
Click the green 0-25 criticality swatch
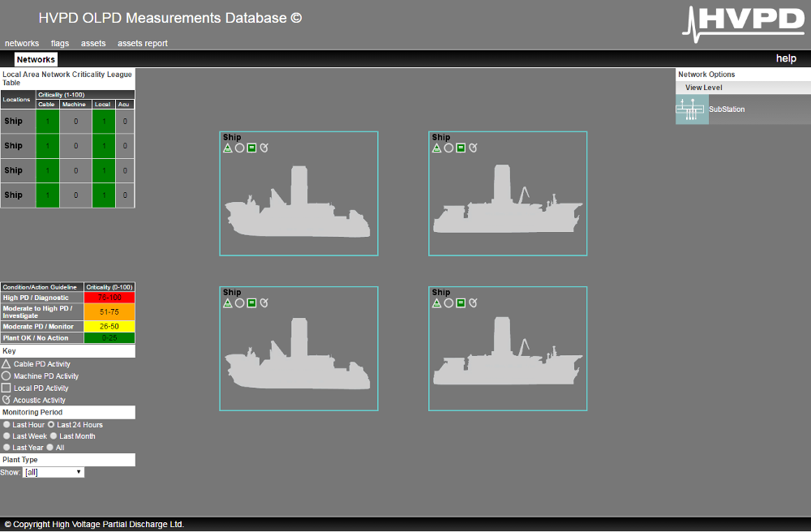click(x=109, y=338)
